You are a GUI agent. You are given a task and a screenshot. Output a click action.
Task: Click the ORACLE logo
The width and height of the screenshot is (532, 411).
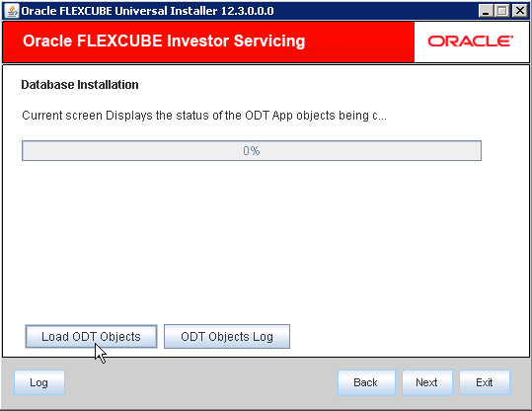pyautogui.click(x=470, y=41)
